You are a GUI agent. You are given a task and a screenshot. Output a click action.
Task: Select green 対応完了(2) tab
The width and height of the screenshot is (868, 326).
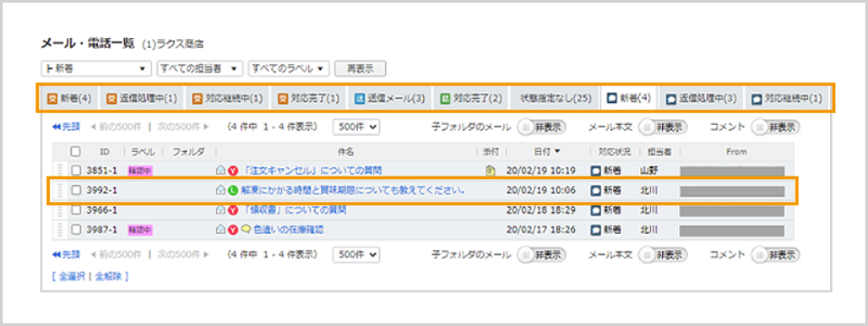(x=470, y=99)
